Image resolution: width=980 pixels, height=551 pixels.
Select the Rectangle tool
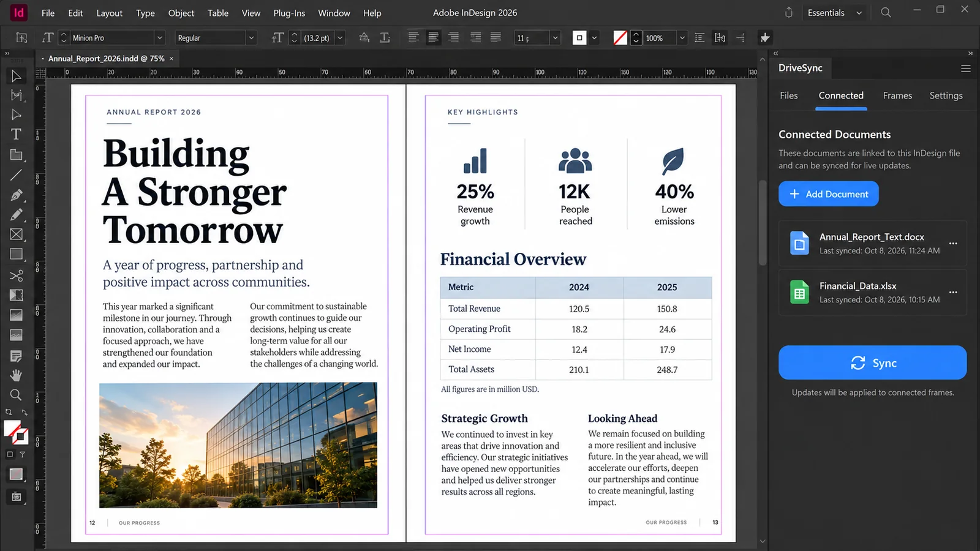click(x=16, y=254)
